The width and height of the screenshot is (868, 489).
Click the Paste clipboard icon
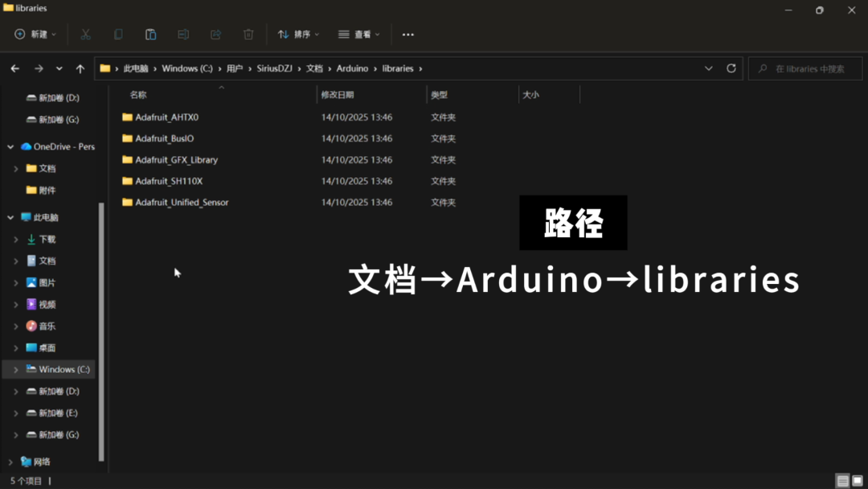click(150, 35)
